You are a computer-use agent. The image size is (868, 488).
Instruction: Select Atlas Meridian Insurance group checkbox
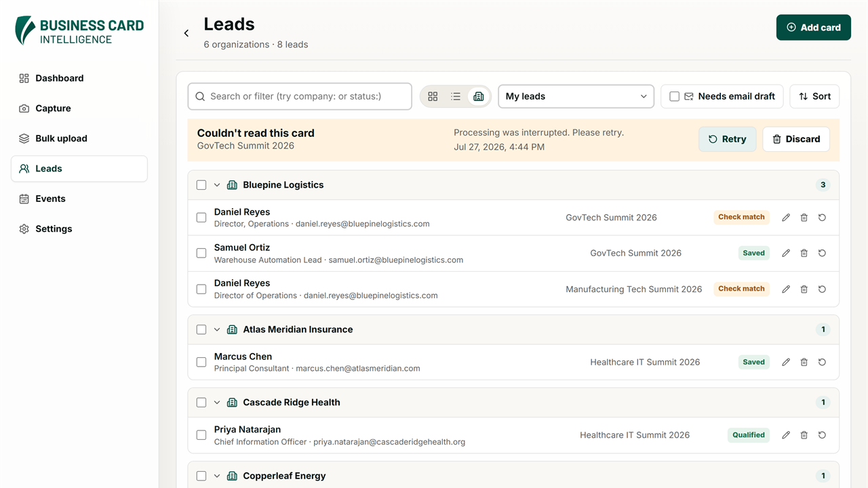[201, 329]
